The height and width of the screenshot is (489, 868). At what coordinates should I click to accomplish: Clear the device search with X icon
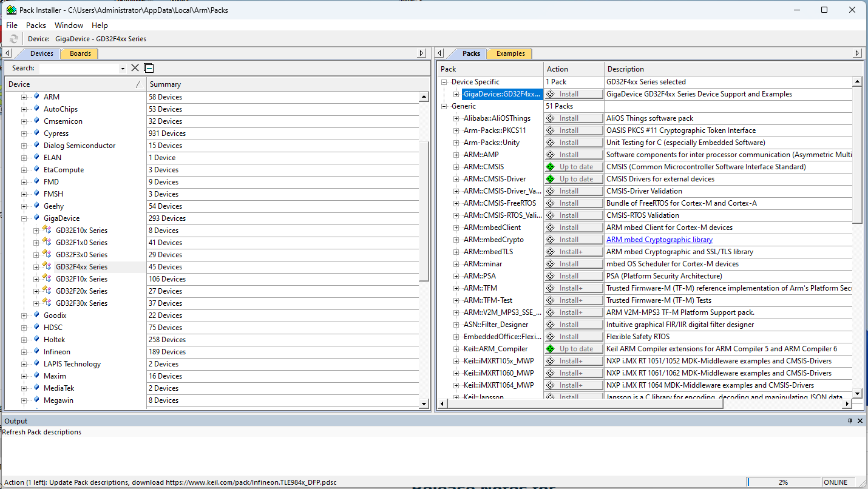[135, 68]
